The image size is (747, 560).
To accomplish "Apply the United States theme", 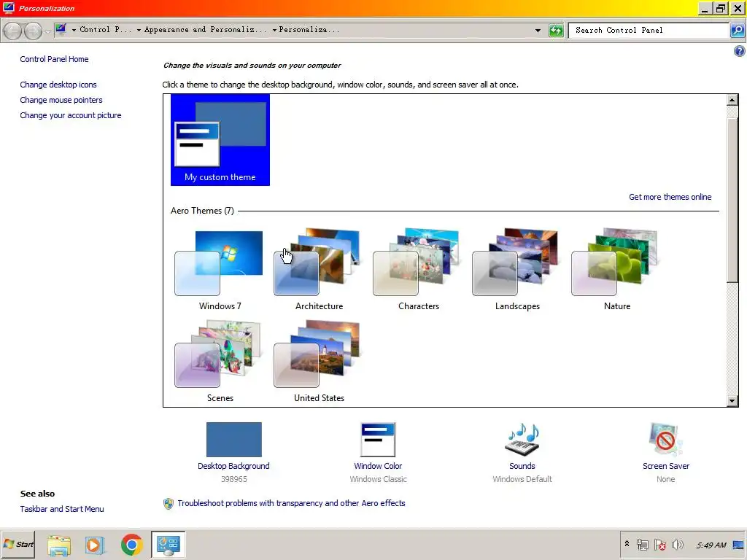I will click(x=318, y=362).
